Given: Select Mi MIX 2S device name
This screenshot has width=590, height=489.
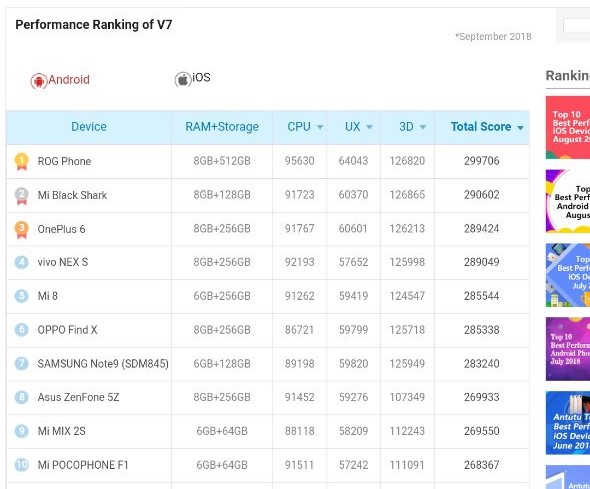Looking at the screenshot, I should 61,431.
